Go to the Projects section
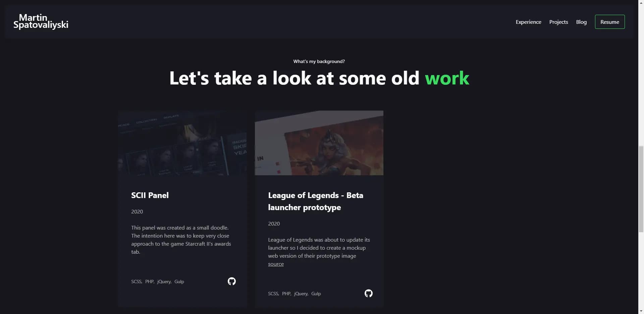Screen dimensions: 644x314 coord(558,22)
